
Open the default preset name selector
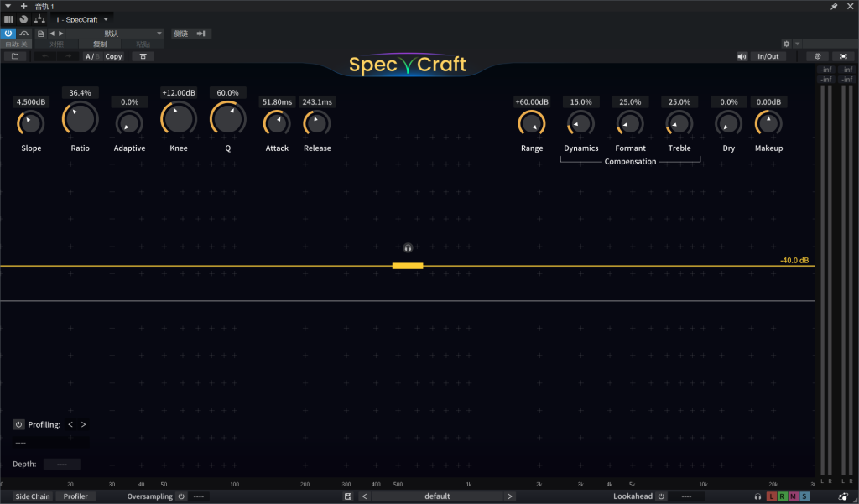[437, 496]
